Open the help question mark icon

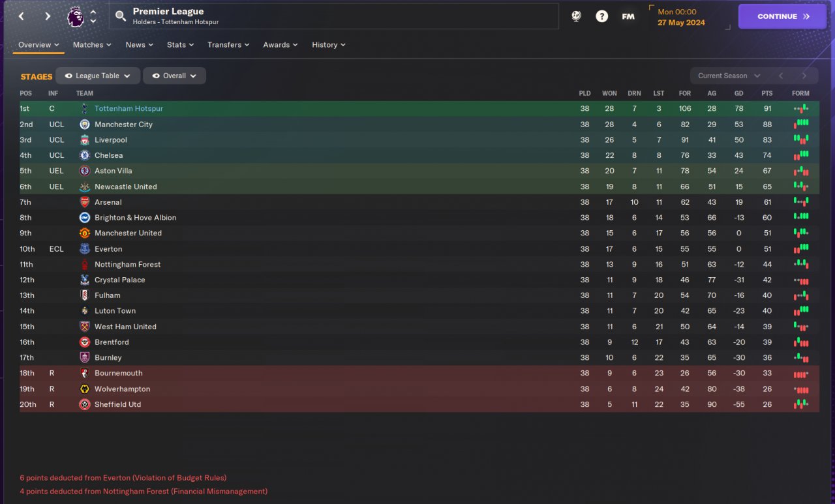coord(601,16)
